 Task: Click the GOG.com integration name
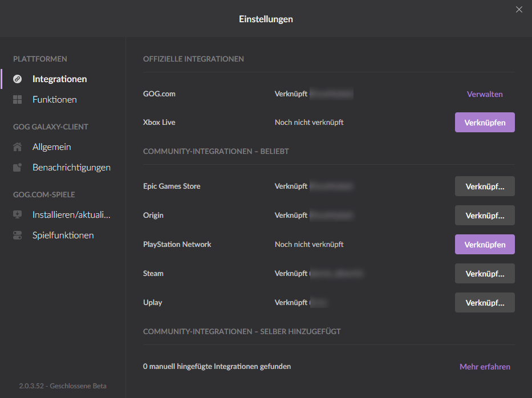point(159,94)
